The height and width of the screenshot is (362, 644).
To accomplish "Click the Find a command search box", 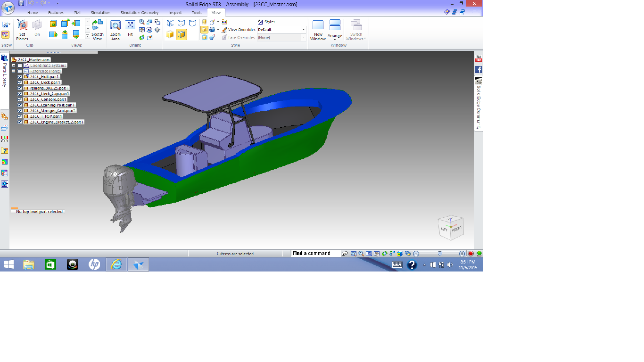I will 315,254.
